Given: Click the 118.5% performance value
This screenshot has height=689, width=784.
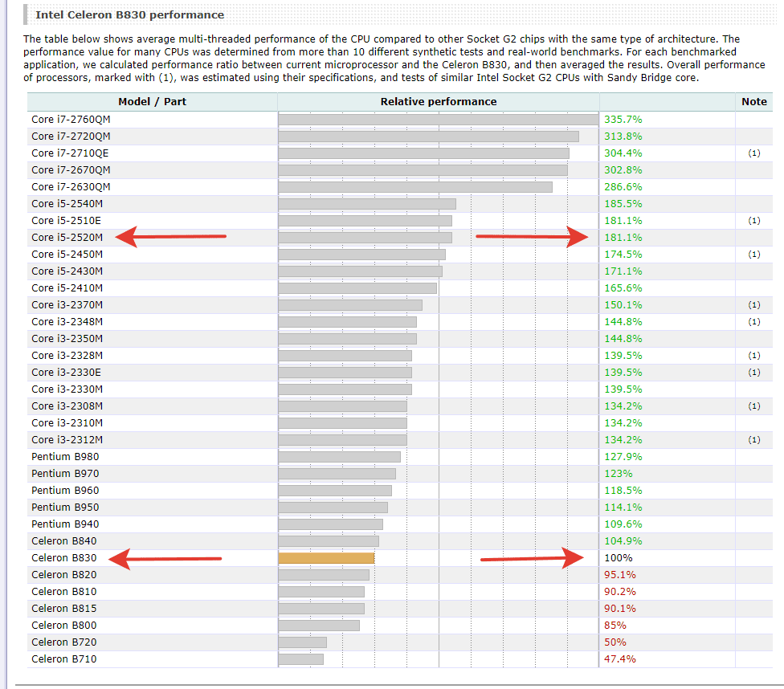Looking at the screenshot, I should (623, 491).
